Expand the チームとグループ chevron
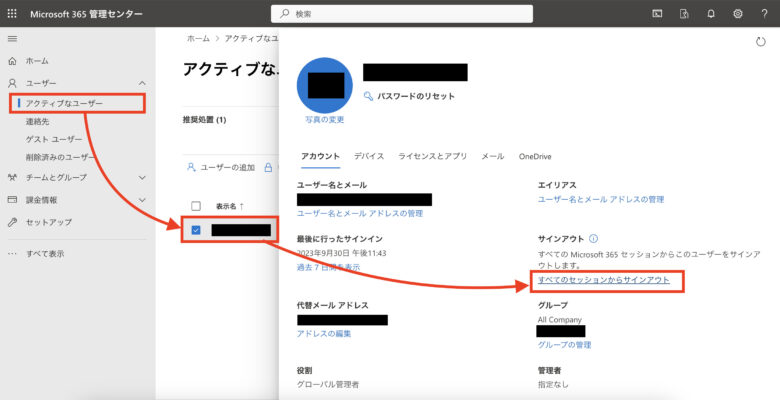 pyautogui.click(x=142, y=177)
